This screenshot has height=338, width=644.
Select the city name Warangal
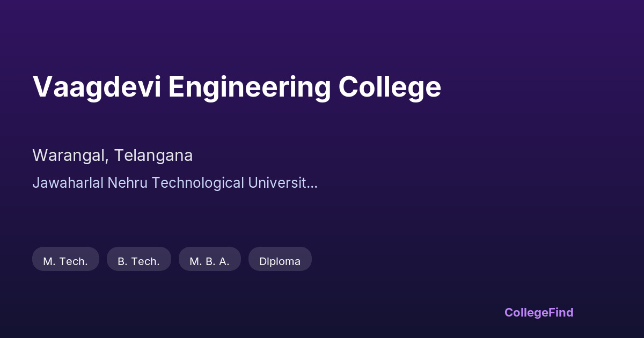69,156
